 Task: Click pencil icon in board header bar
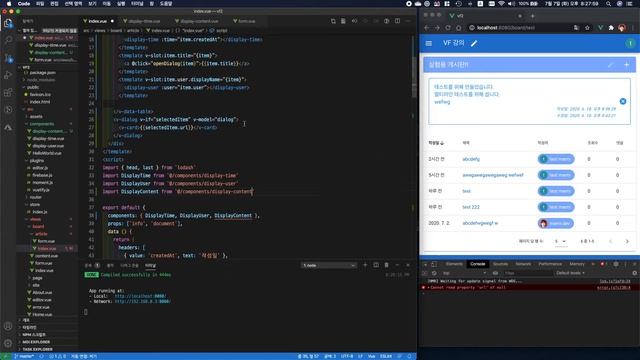tap(611, 64)
